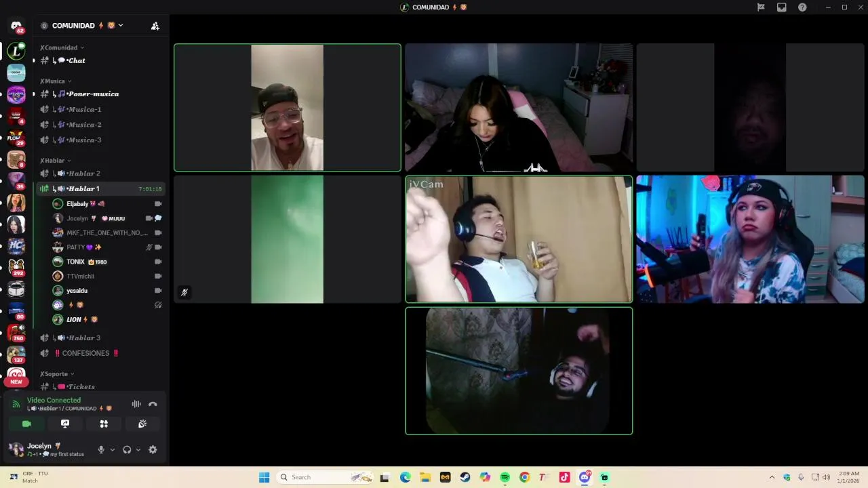Open user settings gear
The width and height of the screenshot is (868, 488).
click(153, 449)
